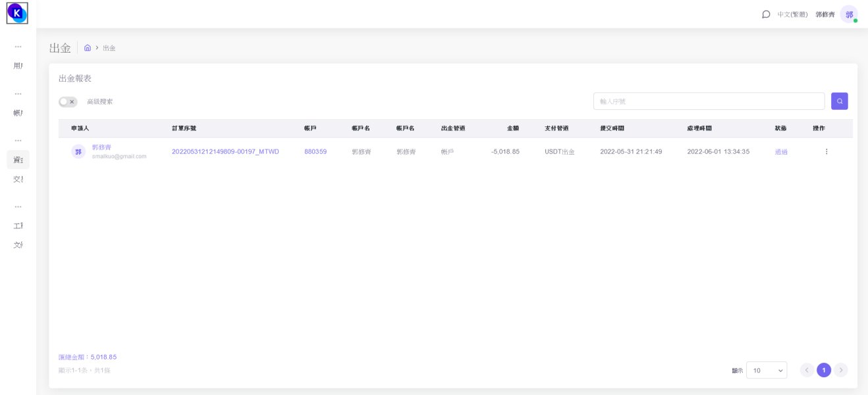Click the 輸入序號 search input field
Image resolution: width=868 pixels, height=395 pixels.
pos(709,101)
